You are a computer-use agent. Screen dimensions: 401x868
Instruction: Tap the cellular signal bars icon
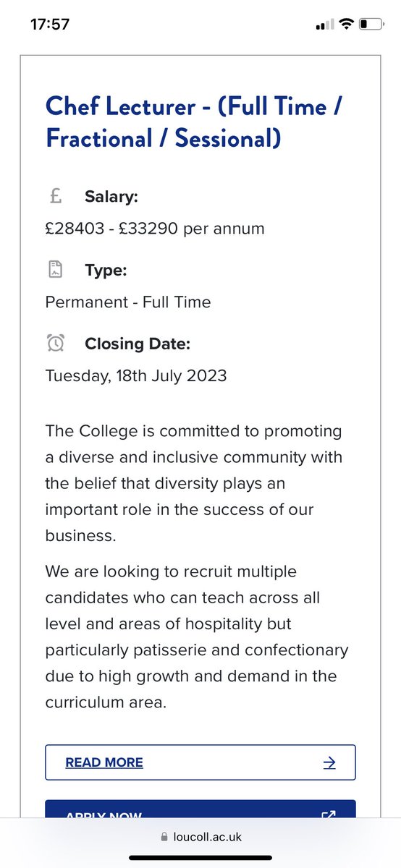[x=324, y=25]
